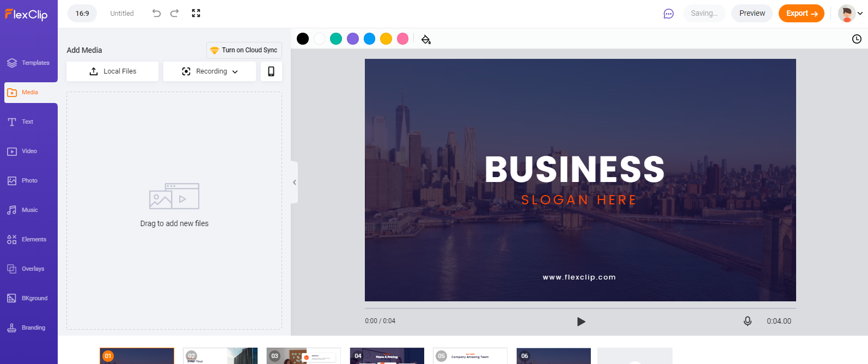Image resolution: width=868 pixels, height=364 pixels.
Task: Open the 16:9 aspect ratio selector
Action: tap(82, 14)
